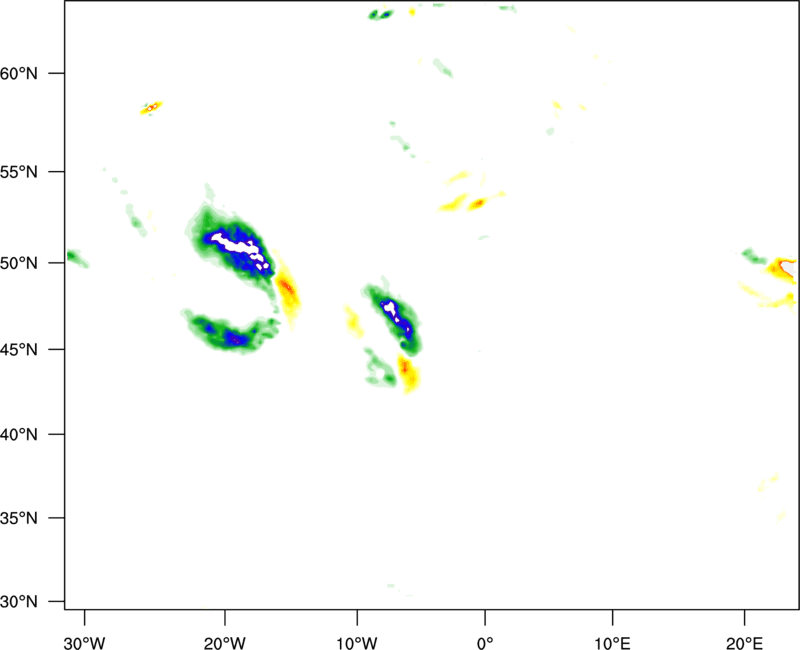The width and height of the screenshot is (800, 650).
Task: Click the 20°W longitude axis label
Action: click(225, 643)
